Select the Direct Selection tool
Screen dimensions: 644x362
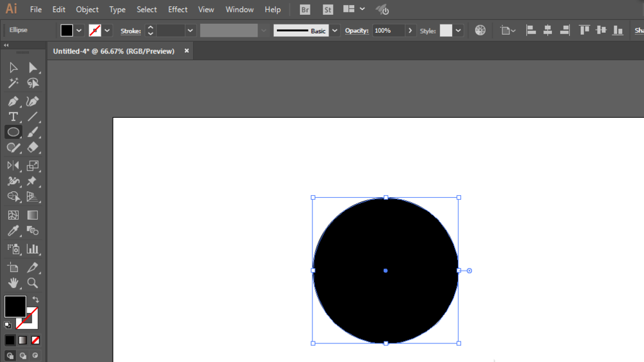[x=32, y=68]
